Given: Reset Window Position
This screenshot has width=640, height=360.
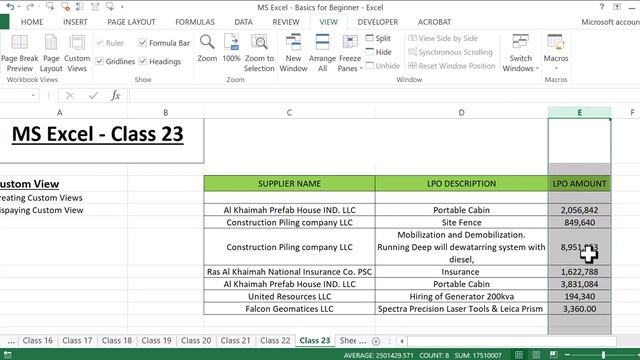Looking at the screenshot, I should coord(451,66).
